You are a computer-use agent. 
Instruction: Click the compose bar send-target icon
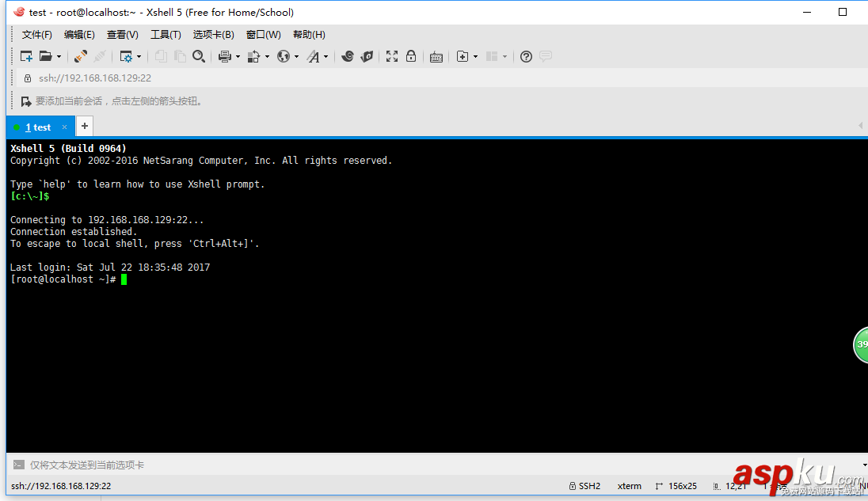(x=19, y=465)
